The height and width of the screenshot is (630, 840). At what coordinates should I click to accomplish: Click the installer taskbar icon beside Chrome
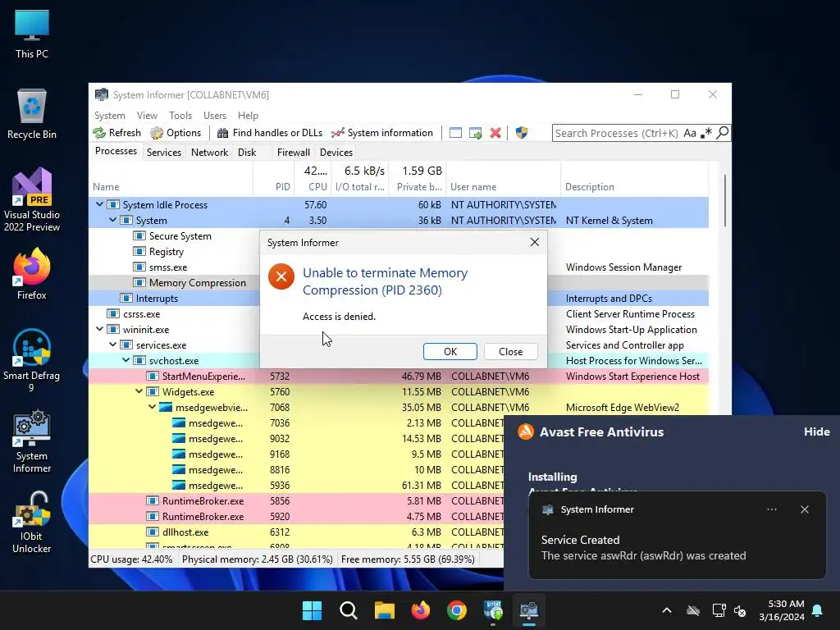(x=493, y=610)
